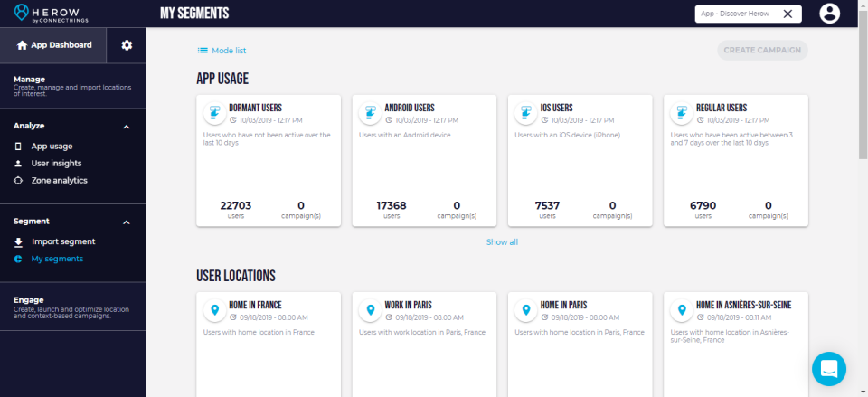This screenshot has height=397, width=868.
Task: Click the Create Campaign button
Action: pos(762,50)
